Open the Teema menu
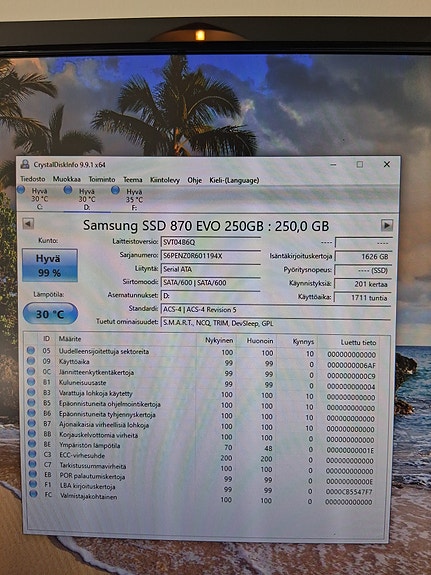The height and width of the screenshot is (575, 431). 132,180
